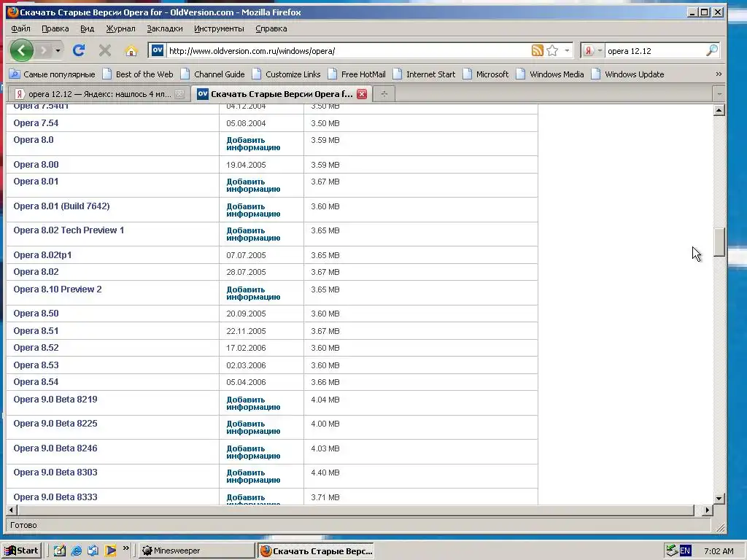Open the Вид menu
The height and width of the screenshot is (560, 747).
(88, 28)
